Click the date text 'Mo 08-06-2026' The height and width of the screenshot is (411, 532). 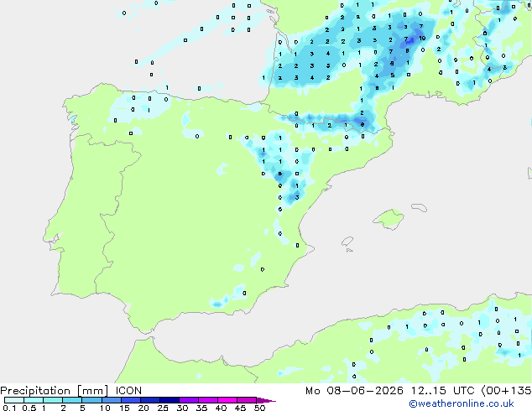(x=355, y=391)
